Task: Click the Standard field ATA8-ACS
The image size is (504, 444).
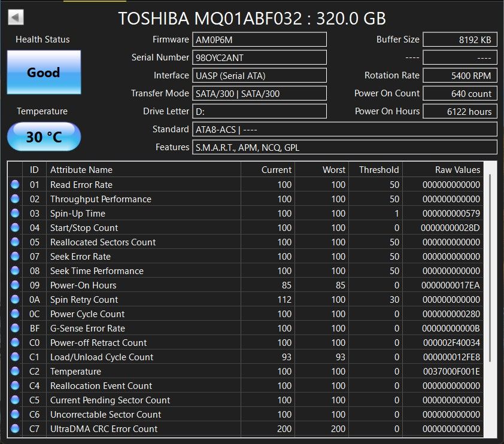Action: 345,129
